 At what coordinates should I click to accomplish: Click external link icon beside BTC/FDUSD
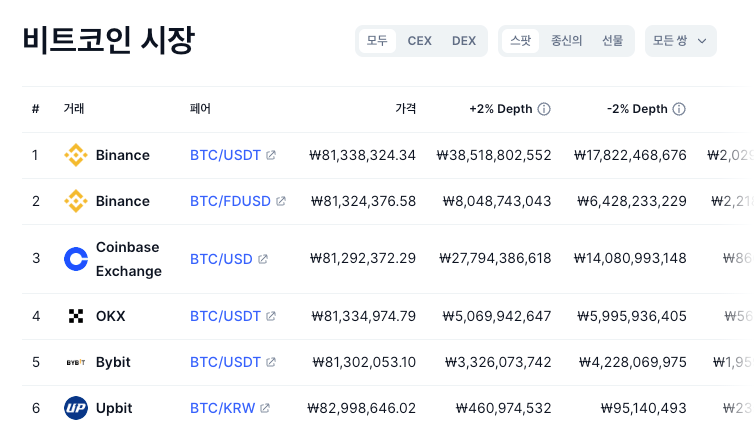click(281, 201)
